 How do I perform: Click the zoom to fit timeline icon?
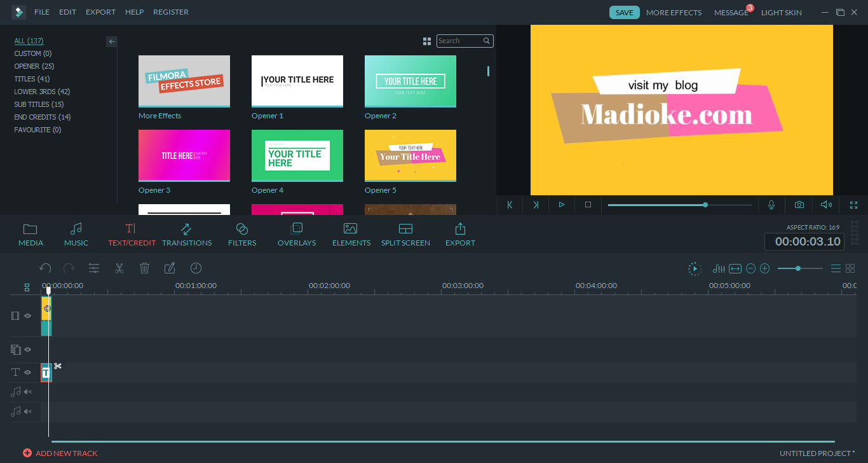[x=735, y=269]
